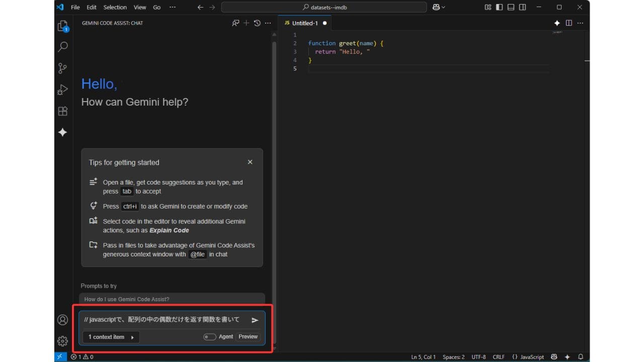Image resolution: width=644 pixels, height=362 pixels.
Task: Open Gemini panel overflow menu with ellipsis
Action: (268, 23)
